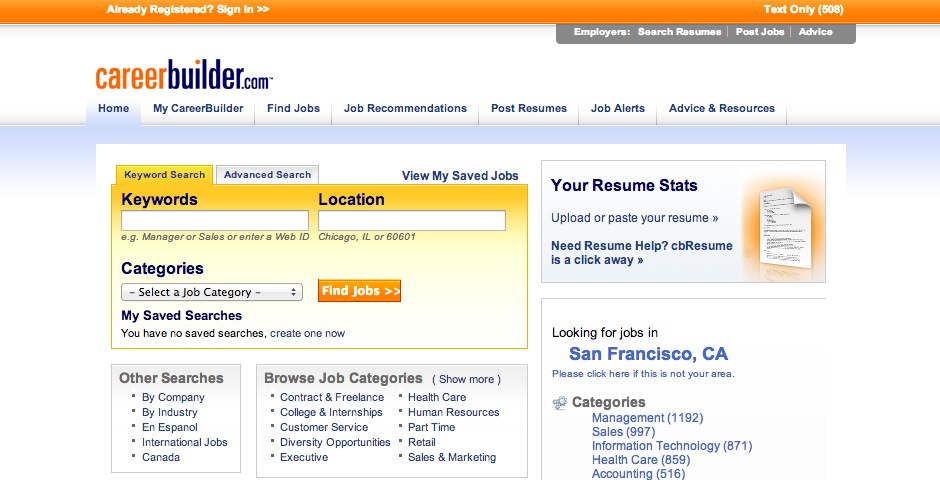
Task: Open Find Jobs navigation item
Action: click(x=293, y=108)
